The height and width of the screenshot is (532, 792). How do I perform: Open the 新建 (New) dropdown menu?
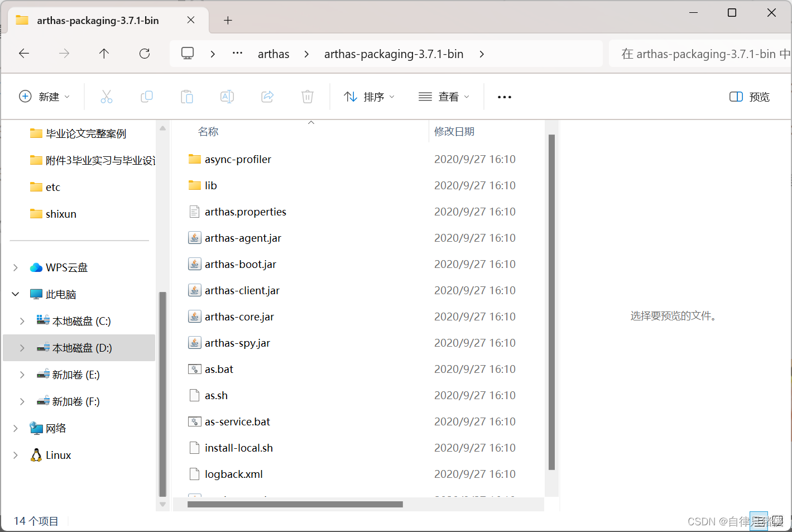point(45,97)
